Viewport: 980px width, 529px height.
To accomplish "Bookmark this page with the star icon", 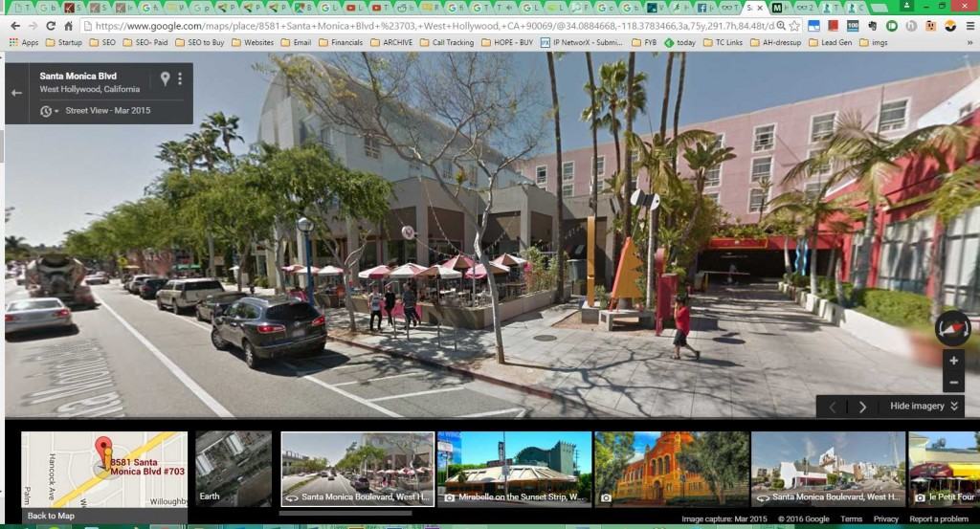I will point(794,26).
